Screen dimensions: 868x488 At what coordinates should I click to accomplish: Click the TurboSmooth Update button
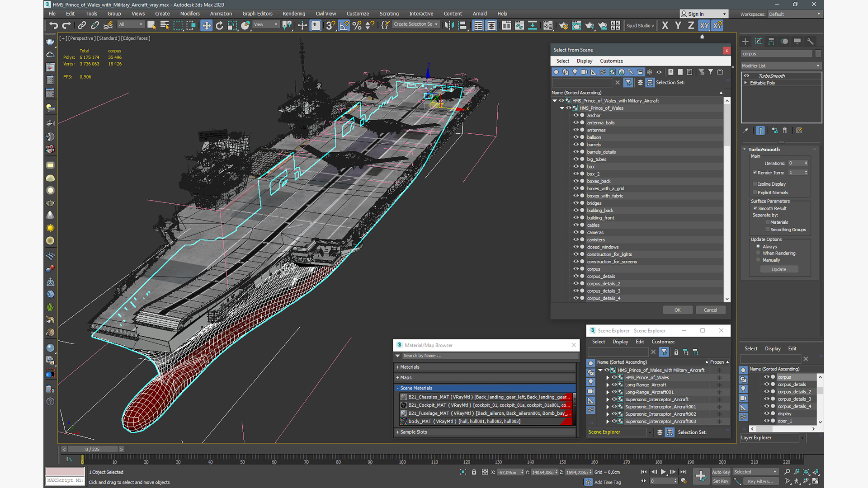point(778,269)
